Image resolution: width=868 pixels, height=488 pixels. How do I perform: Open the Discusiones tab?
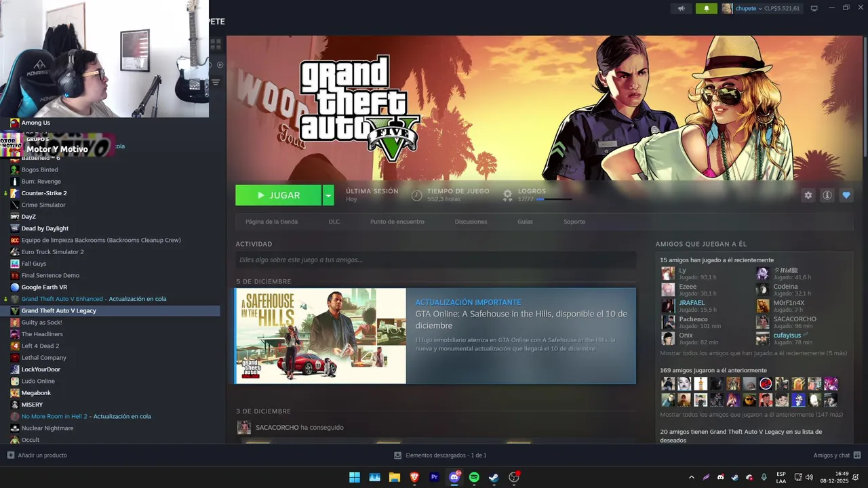471,222
